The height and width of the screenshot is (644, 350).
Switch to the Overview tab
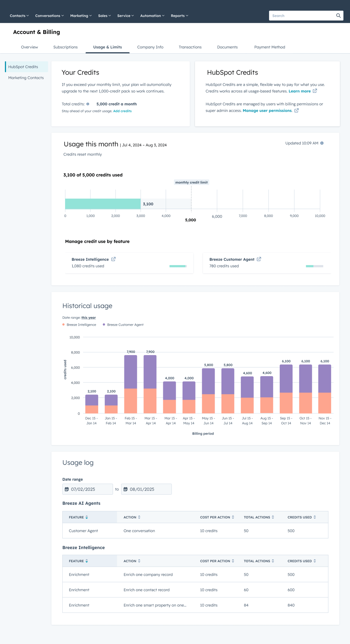coord(29,47)
